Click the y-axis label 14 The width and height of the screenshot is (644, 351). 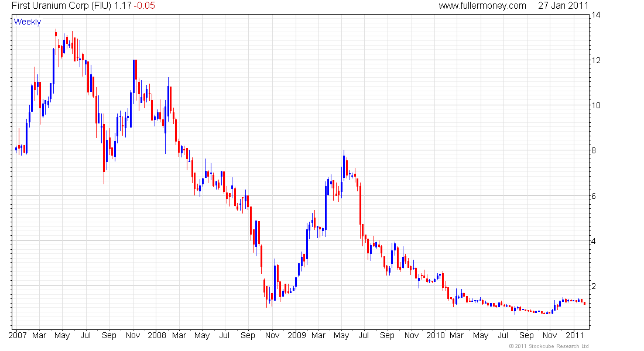click(x=595, y=15)
